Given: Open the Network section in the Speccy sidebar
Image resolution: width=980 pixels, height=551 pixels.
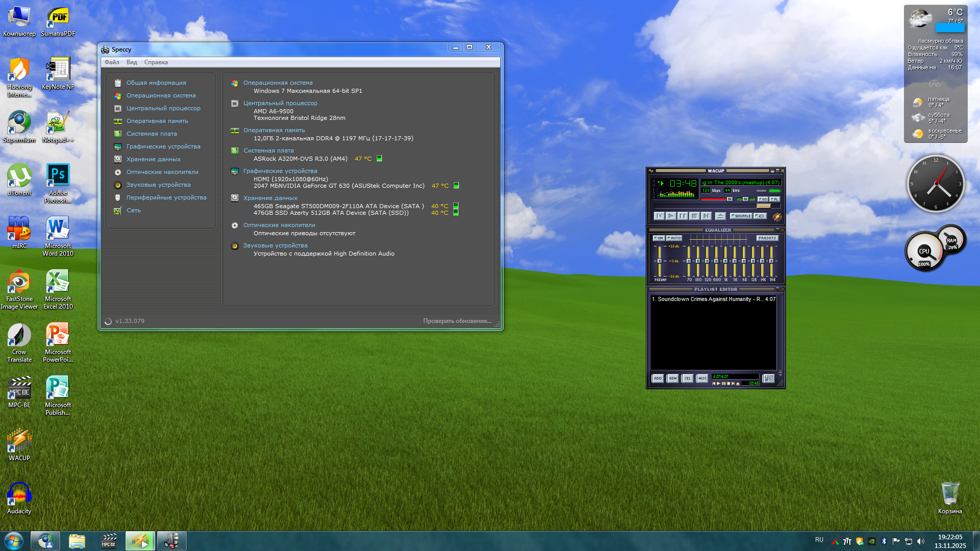Looking at the screenshot, I should [133, 210].
